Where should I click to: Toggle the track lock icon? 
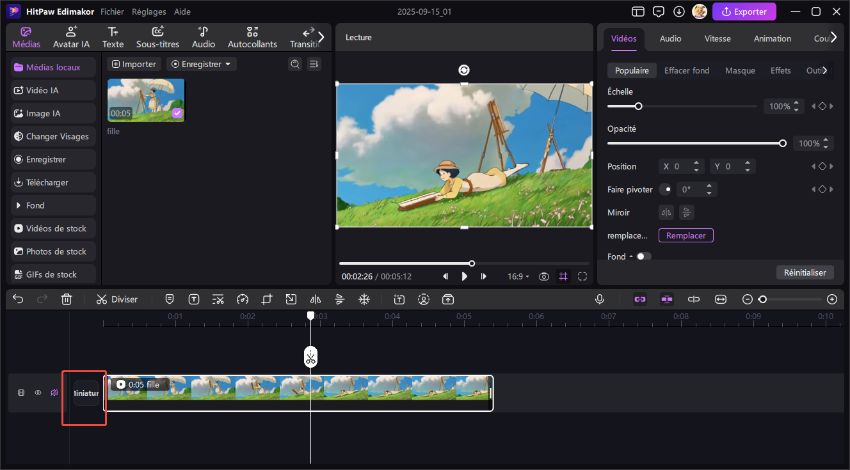[x=21, y=393]
